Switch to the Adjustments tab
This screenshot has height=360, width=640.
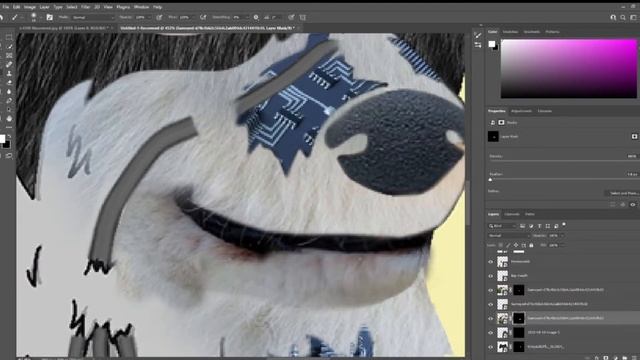(x=521, y=111)
